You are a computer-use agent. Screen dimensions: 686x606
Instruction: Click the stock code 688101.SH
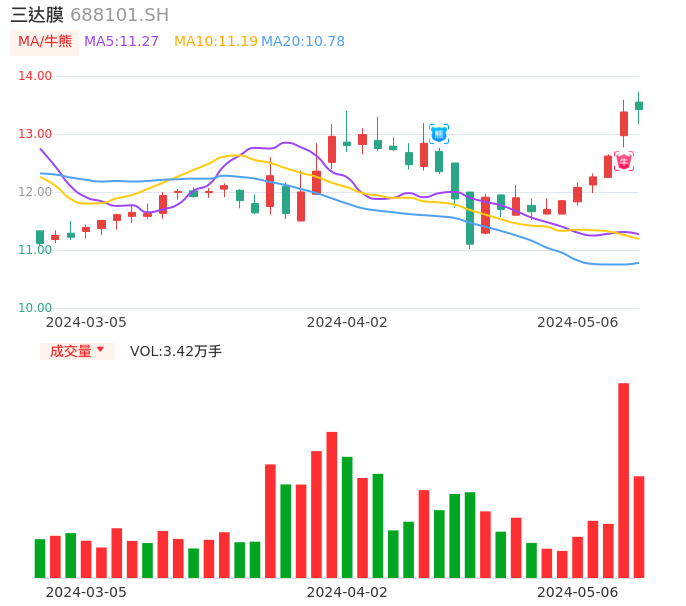coord(119,15)
